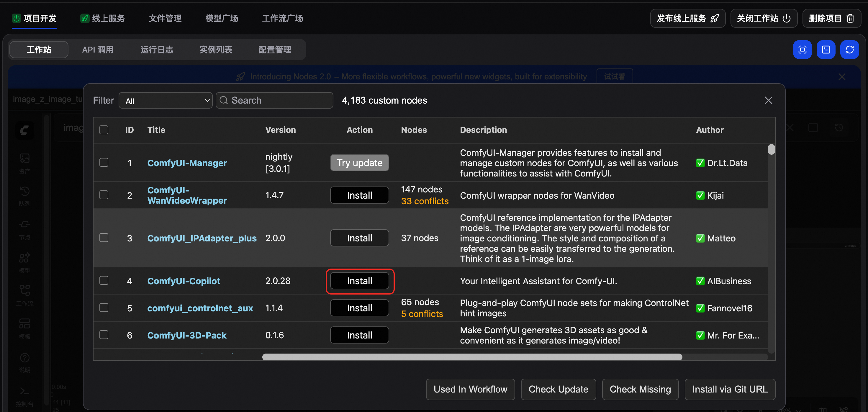Image resolution: width=868 pixels, height=412 pixels.
Task: Click the Used In Workflow button
Action: coord(470,389)
